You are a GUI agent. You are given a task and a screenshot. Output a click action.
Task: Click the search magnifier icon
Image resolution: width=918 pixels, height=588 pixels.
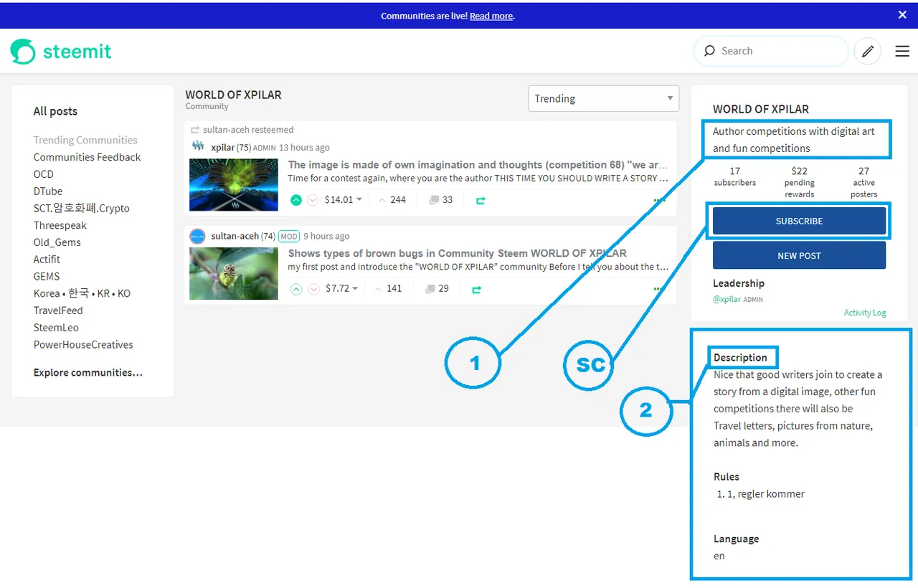[709, 51]
